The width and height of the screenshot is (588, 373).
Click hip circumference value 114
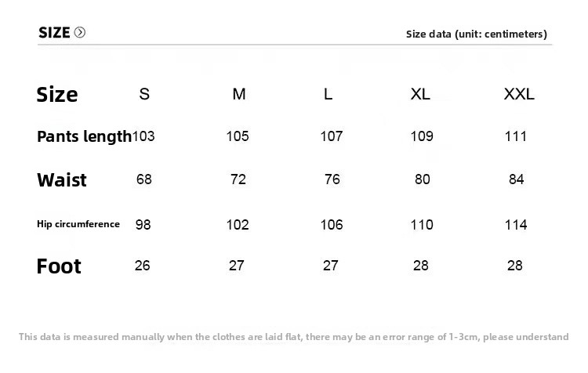pyautogui.click(x=516, y=225)
